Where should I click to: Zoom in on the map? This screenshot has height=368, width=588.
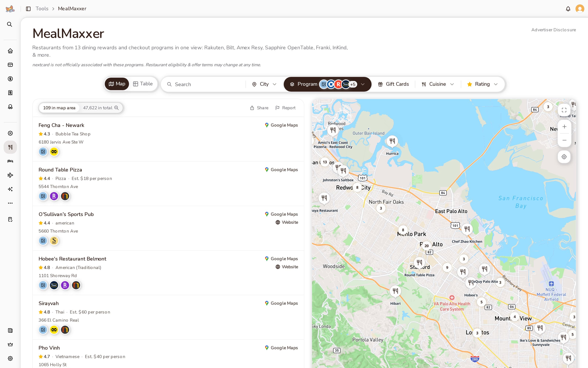[564, 127]
